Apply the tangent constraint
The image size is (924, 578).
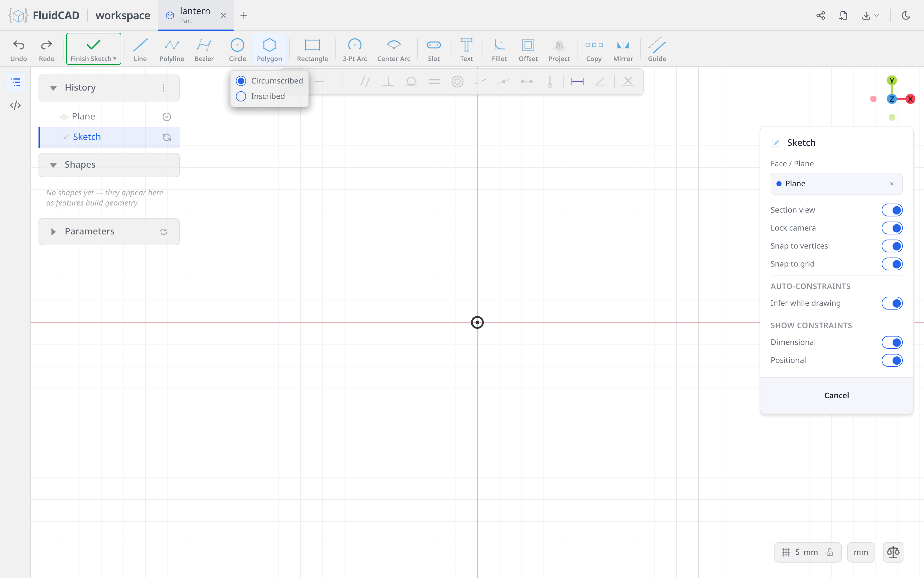[x=411, y=82]
